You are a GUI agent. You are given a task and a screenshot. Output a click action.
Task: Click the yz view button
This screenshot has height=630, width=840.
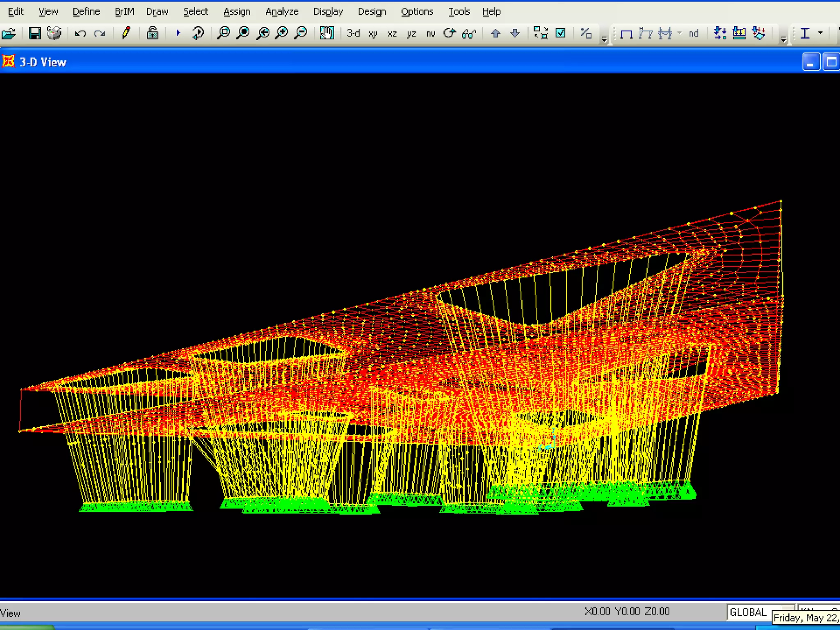tap(411, 34)
